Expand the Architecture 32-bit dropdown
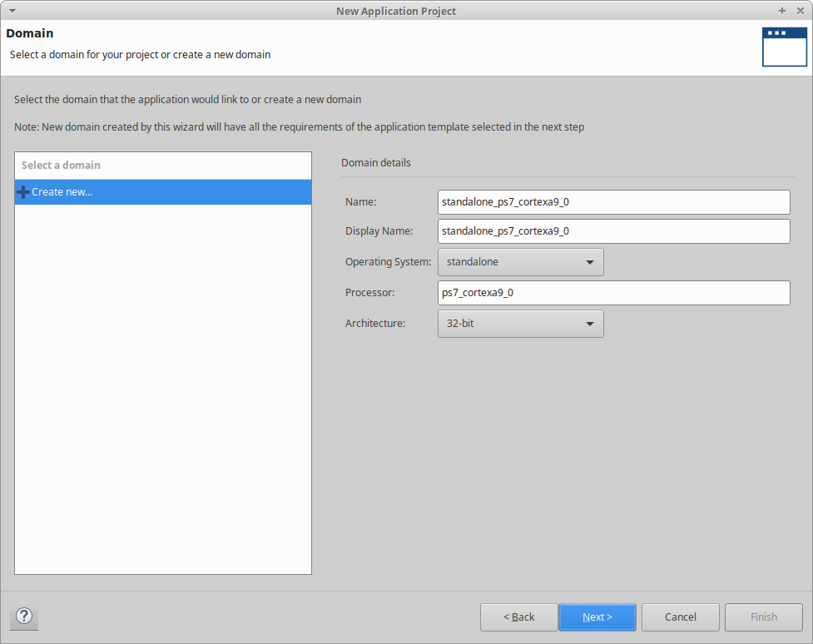Image resolution: width=813 pixels, height=644 pixels. (520, 324)
